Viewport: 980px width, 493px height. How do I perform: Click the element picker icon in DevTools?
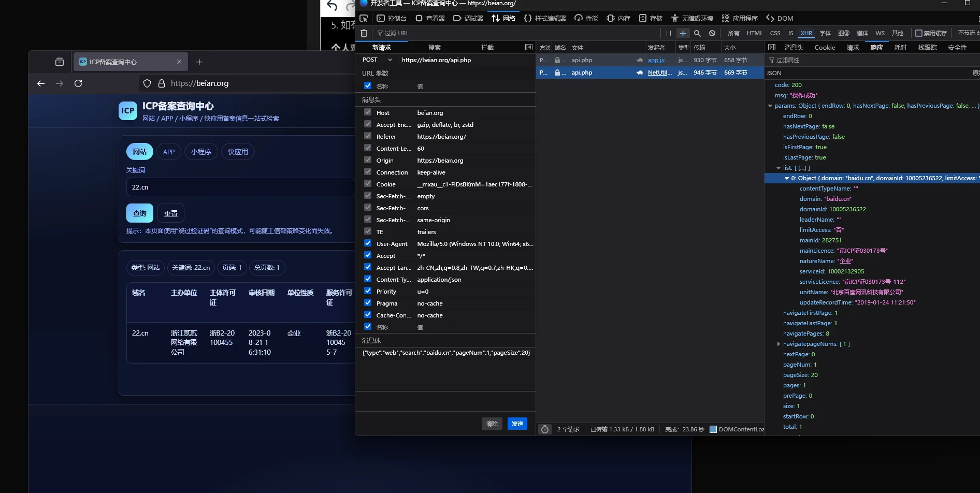click(x=364, y=18)
